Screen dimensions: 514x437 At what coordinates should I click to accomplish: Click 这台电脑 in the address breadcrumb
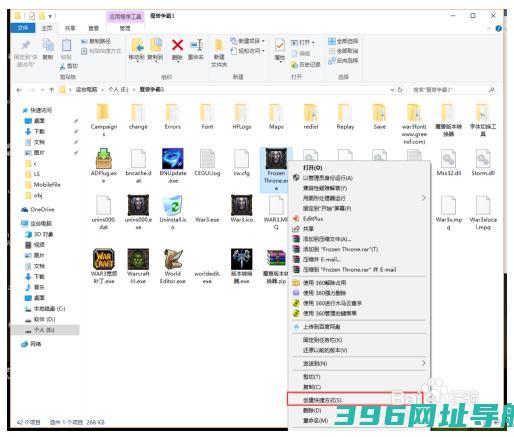(87, 90)
